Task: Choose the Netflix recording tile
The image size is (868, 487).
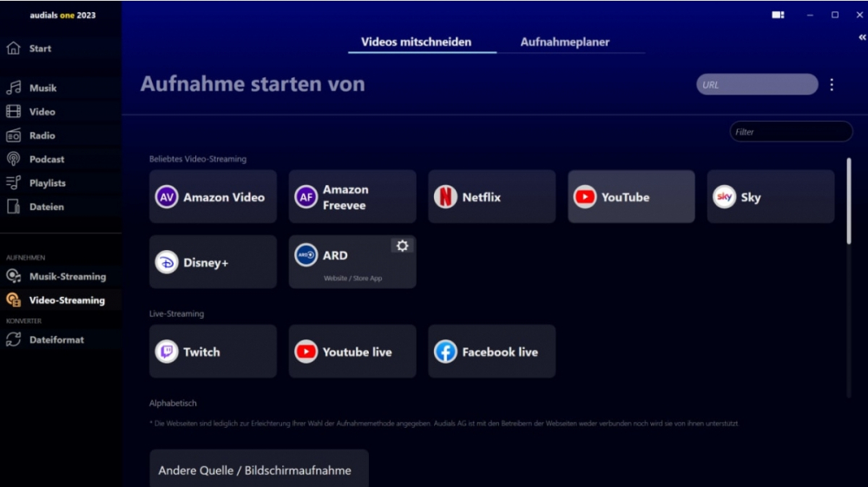Action: point(491,196)
